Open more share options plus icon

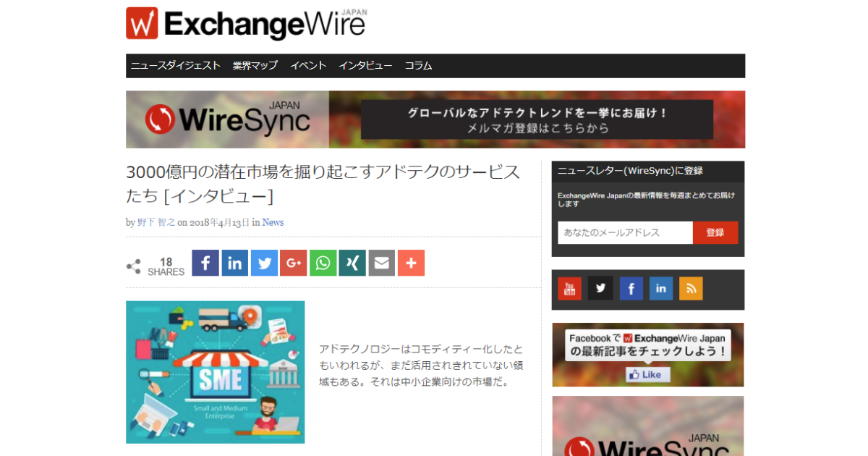pyautogui.click(x=411, y=263)
